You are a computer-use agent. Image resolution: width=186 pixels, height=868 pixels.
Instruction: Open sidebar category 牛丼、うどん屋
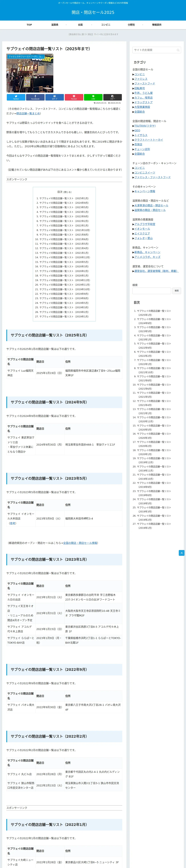143,93
